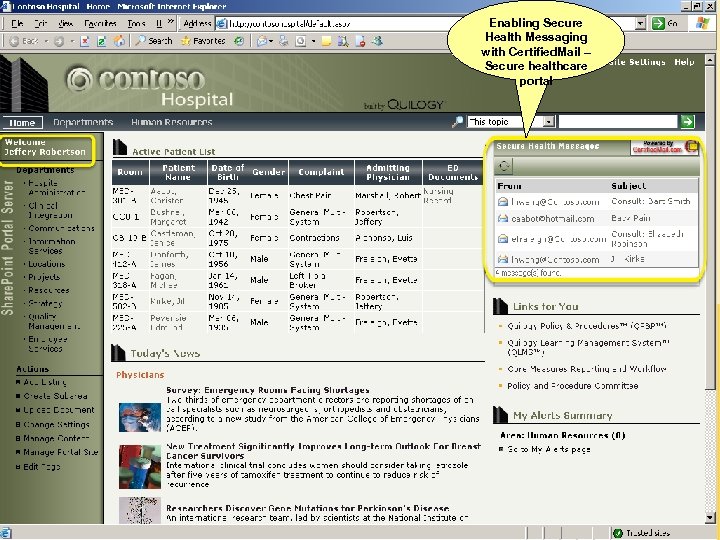Click the Messenger toolbar icon
720x540 pixels.
click(377, 41)
